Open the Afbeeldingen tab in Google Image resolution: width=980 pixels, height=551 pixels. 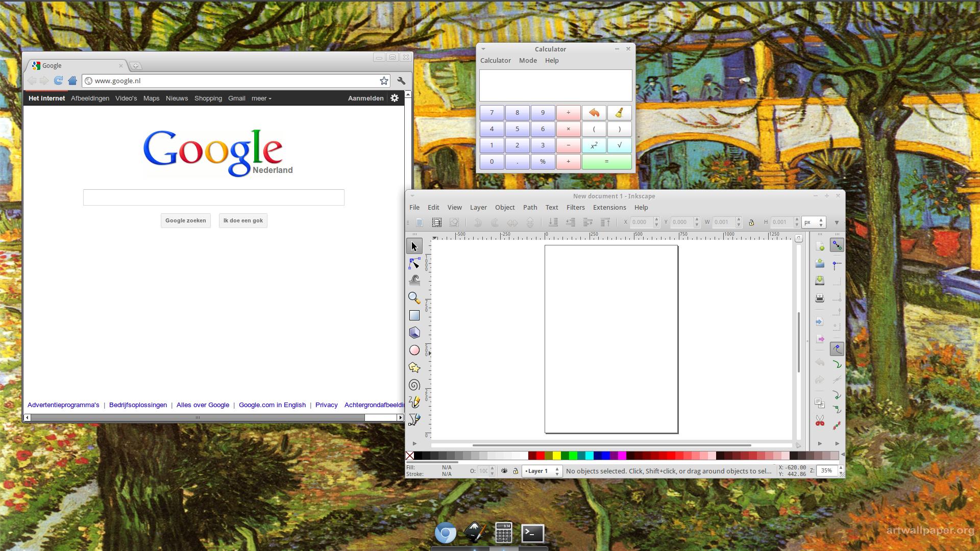pyautogui.click(x=90, y=98)
